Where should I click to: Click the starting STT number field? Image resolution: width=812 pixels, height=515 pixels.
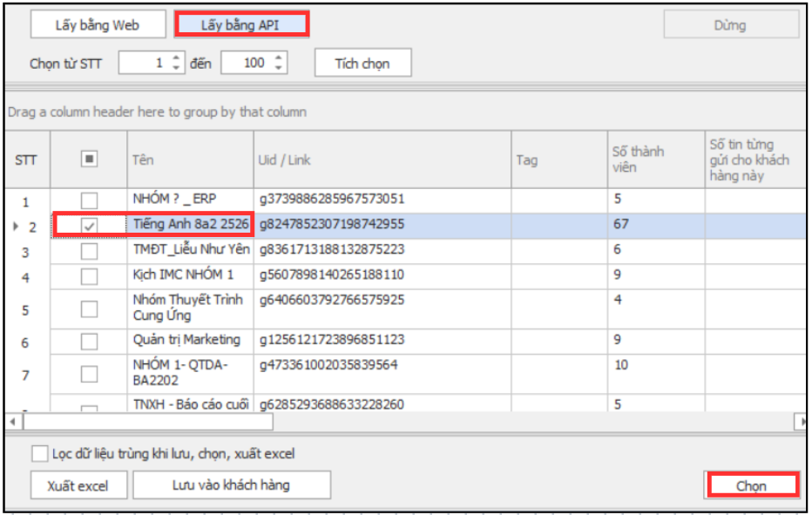pos(144,63)
